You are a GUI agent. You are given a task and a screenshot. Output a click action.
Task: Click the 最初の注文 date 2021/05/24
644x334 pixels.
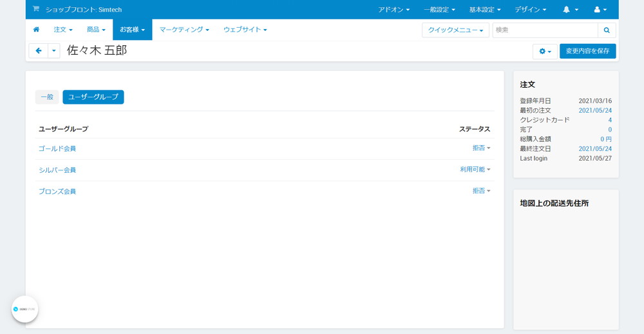coord(595,111)
